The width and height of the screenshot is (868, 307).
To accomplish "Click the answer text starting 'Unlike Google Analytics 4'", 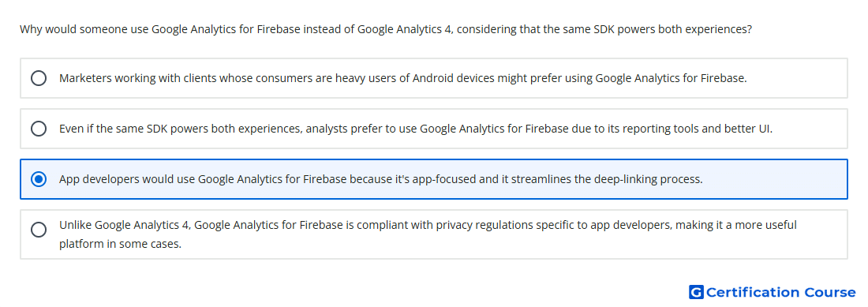I will click(428, 234).
